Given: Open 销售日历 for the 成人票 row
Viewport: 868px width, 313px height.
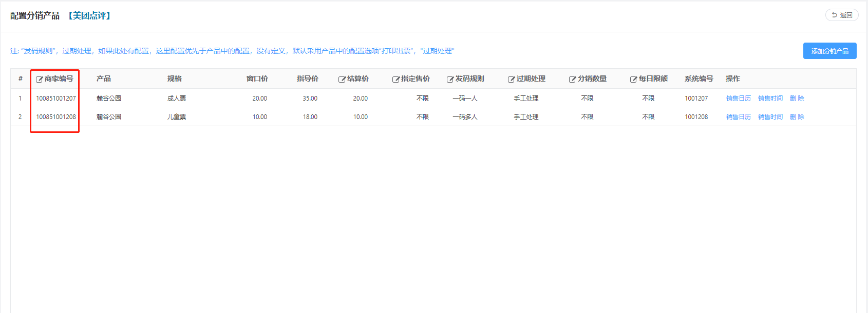Looking at the screenshot, I should click(x=738, y=99).
